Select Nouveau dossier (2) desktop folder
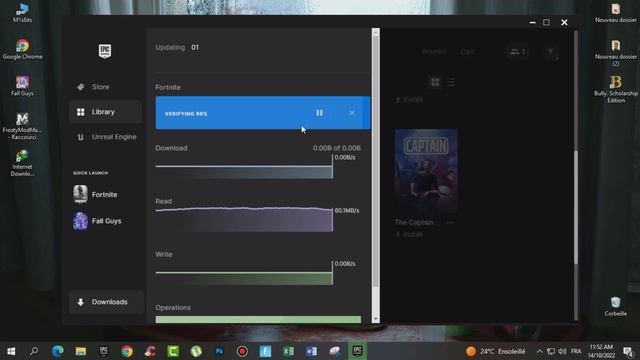The width and height of the screenshot is (640, 360). [616, 53]
